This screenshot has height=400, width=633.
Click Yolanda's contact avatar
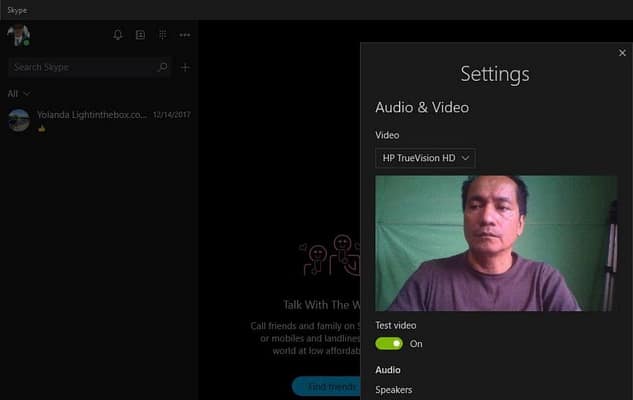click(19, 120)
